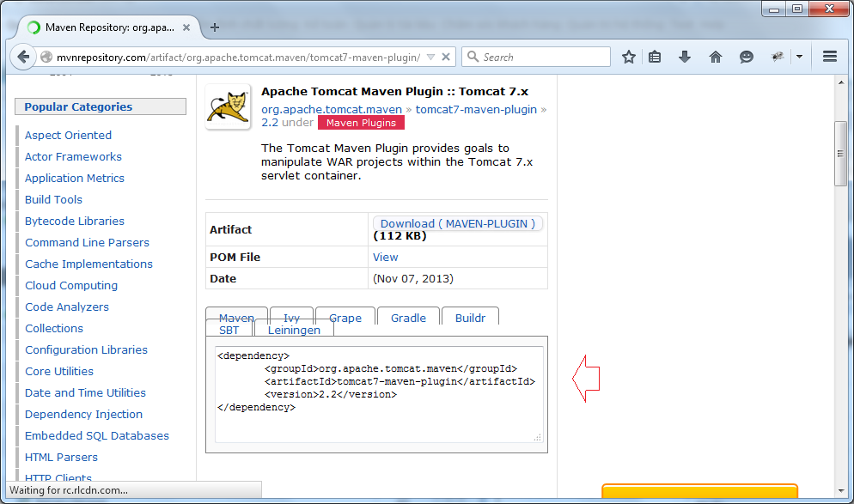Go to home page icon
The image size is (854, 504).
click(715, 57)
